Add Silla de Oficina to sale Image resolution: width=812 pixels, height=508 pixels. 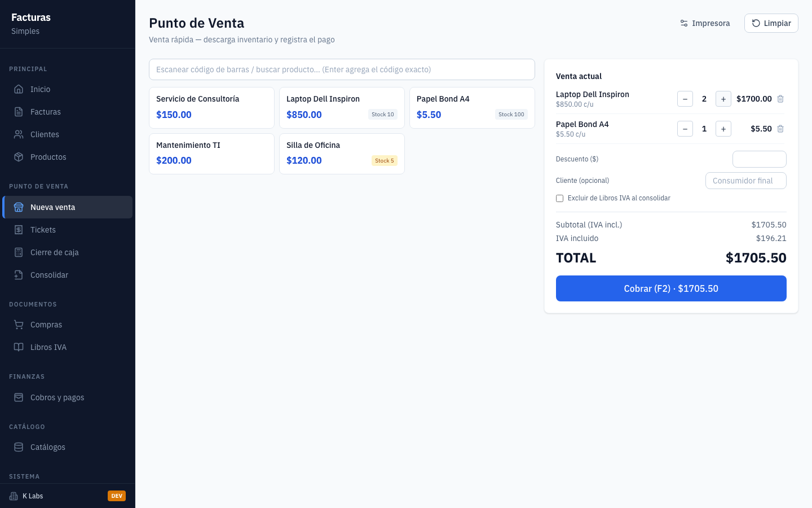(x=342, y=154)
